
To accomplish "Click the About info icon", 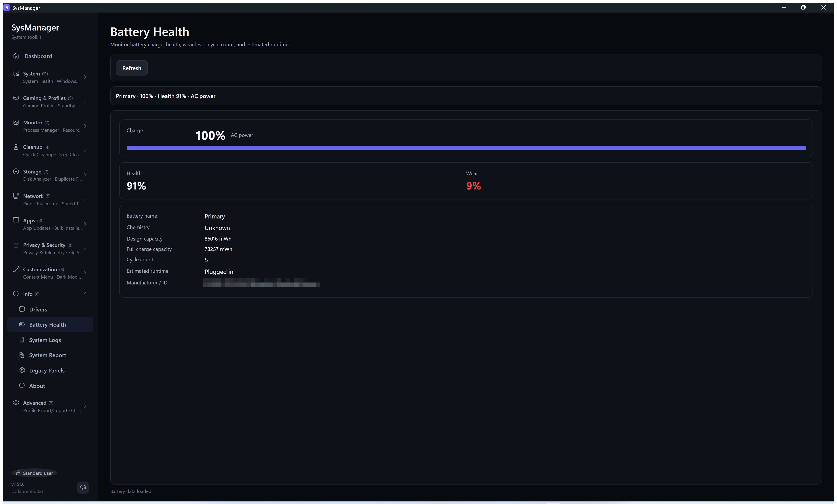I will [x=22, y=385].
